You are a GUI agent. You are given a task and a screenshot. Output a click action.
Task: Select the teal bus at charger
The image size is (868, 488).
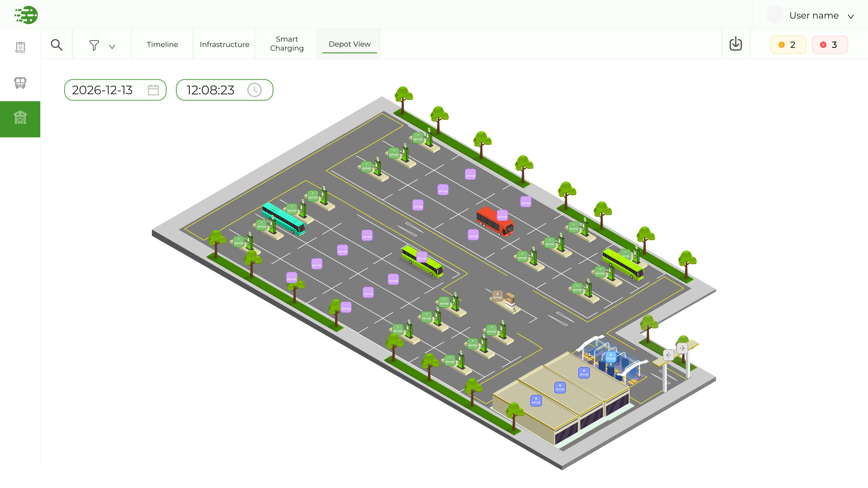[x=284, y=219]
